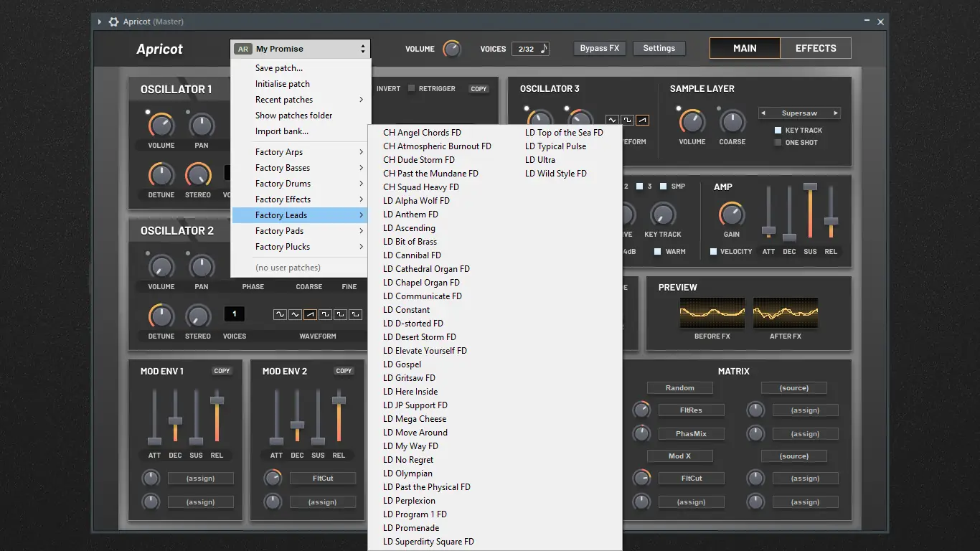
Task: Select Initialise patch menu item
Action: click(301, 84)
